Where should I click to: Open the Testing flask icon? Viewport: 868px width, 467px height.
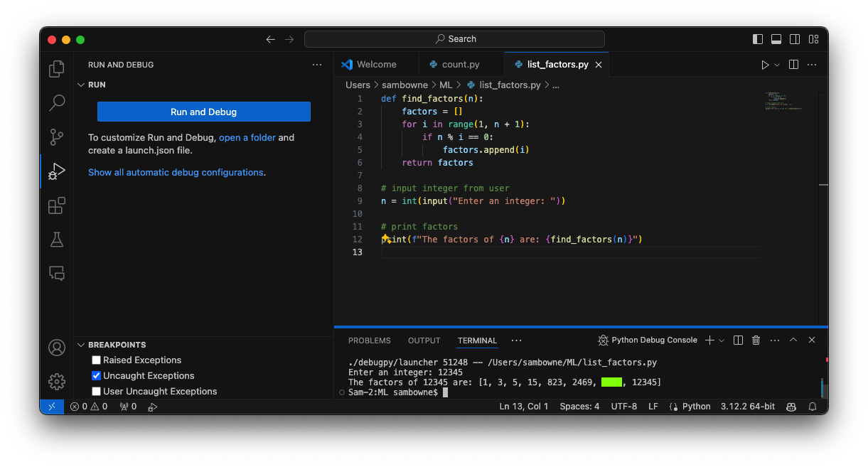coord(57,240)
